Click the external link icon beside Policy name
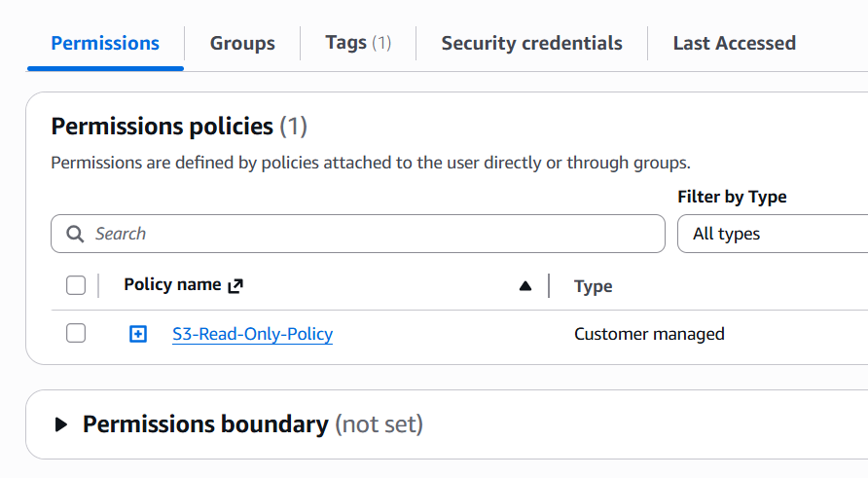Viewport: 868px width, 478px height. click(235, 286)
